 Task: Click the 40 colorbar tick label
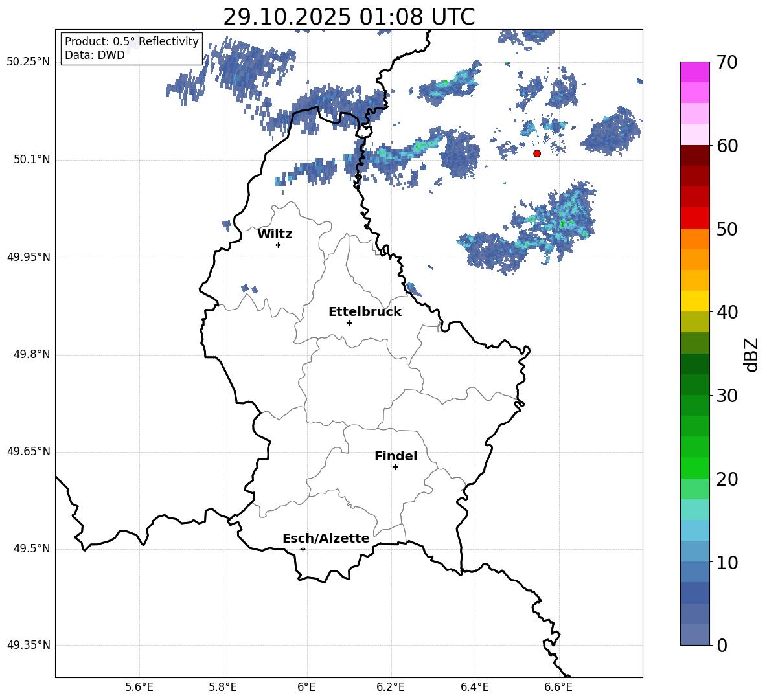tap(727, 312)
